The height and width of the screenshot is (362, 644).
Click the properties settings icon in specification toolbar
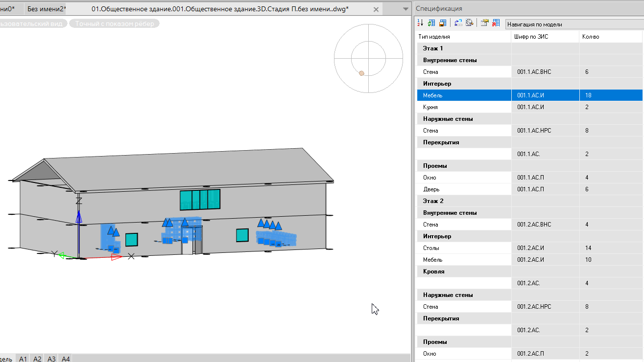(x=485, y=23)
